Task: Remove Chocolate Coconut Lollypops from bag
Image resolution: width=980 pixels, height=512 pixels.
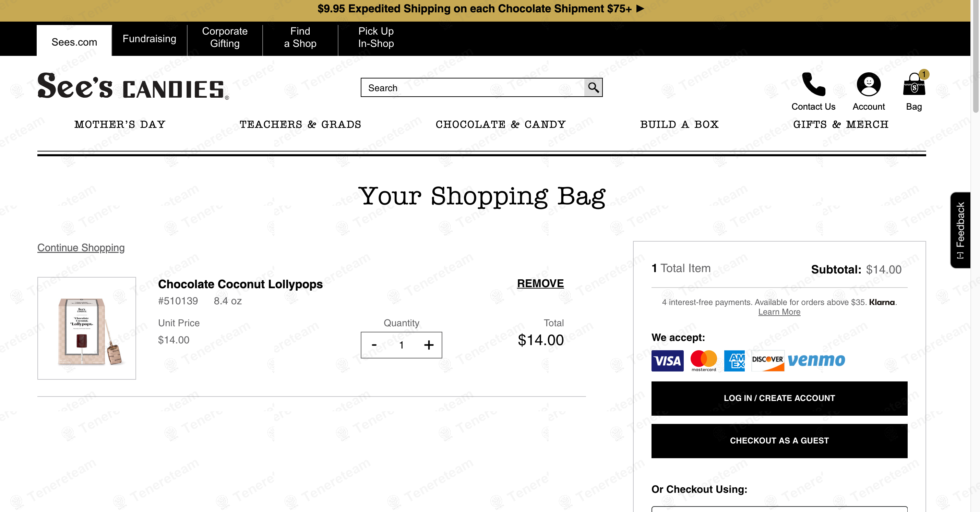Action: pyautogui.click(x=540, y=283)
